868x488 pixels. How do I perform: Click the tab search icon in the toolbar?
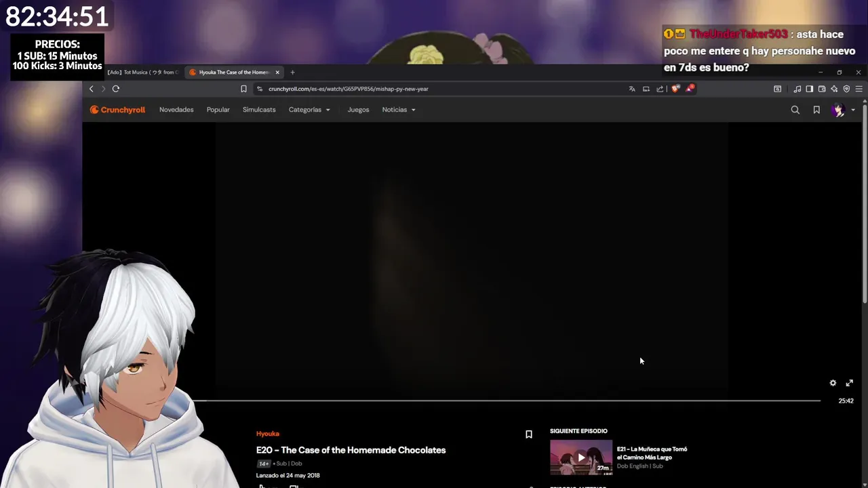pos(778,89)
